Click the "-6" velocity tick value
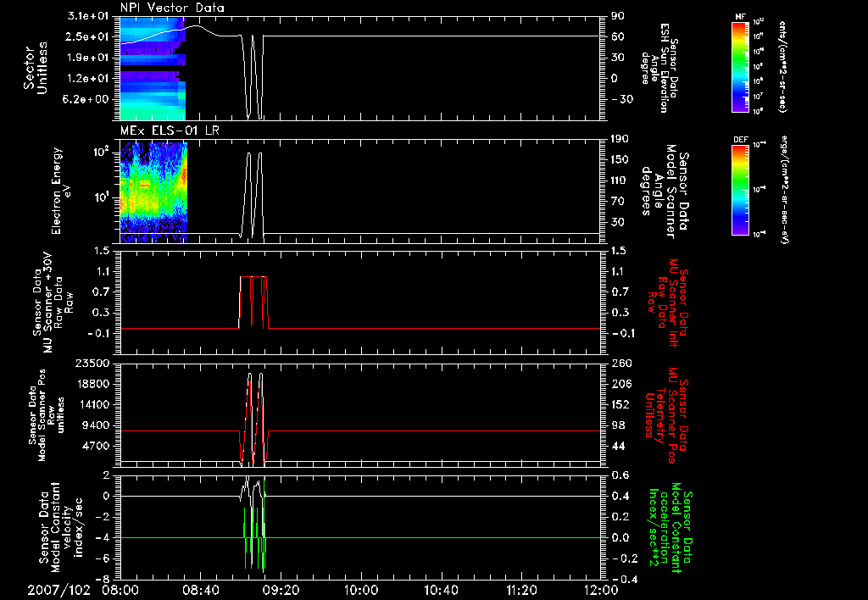Image resolution: width=868 pixels, height=600 pixels. tap(103, 558)
